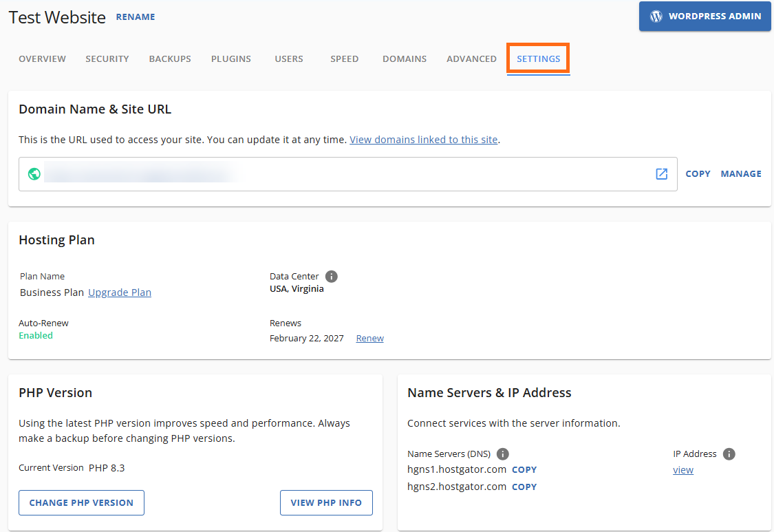774x532 pixels.
Task: Show Name Servers (DNS) info icon
Action: coord(502,454)
